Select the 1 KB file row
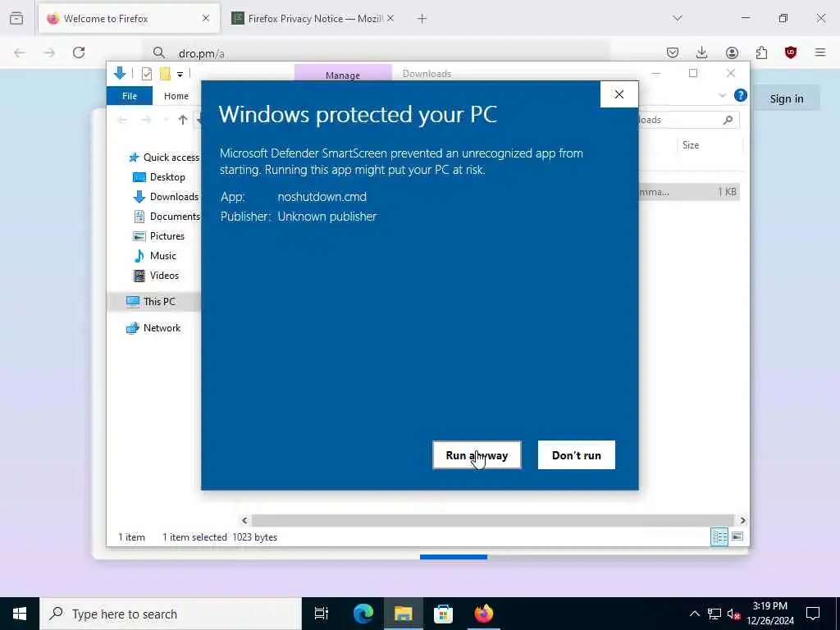Viewport: 840px width, 630px height. (689, 192)
